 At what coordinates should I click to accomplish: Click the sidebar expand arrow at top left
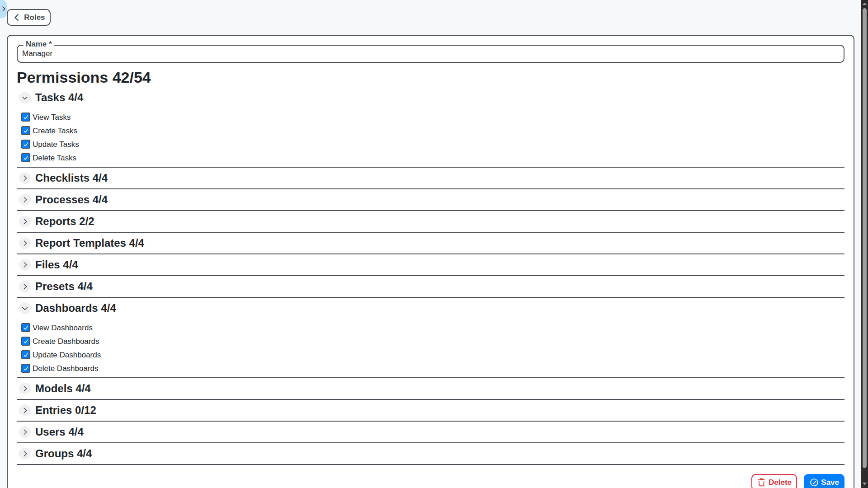(4, 9)
